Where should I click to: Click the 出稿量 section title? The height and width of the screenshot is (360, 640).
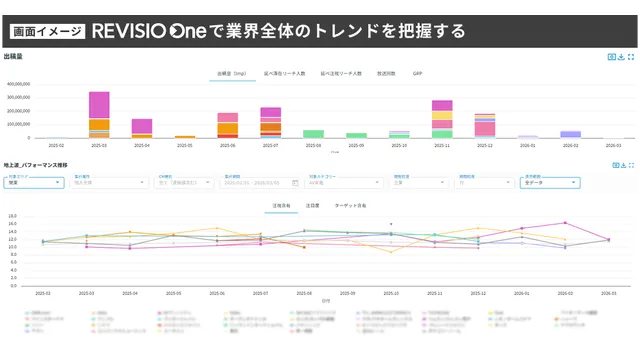point(13,56)
